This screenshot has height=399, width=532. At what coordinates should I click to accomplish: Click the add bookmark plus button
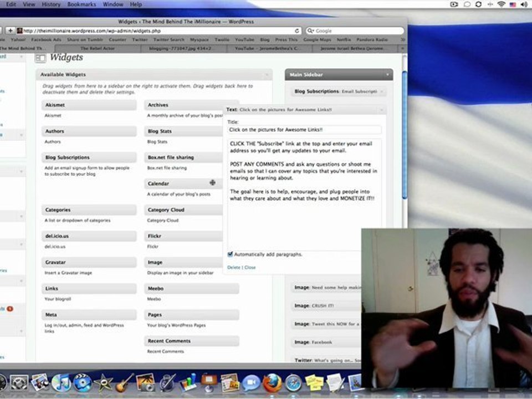click(10, 30)
